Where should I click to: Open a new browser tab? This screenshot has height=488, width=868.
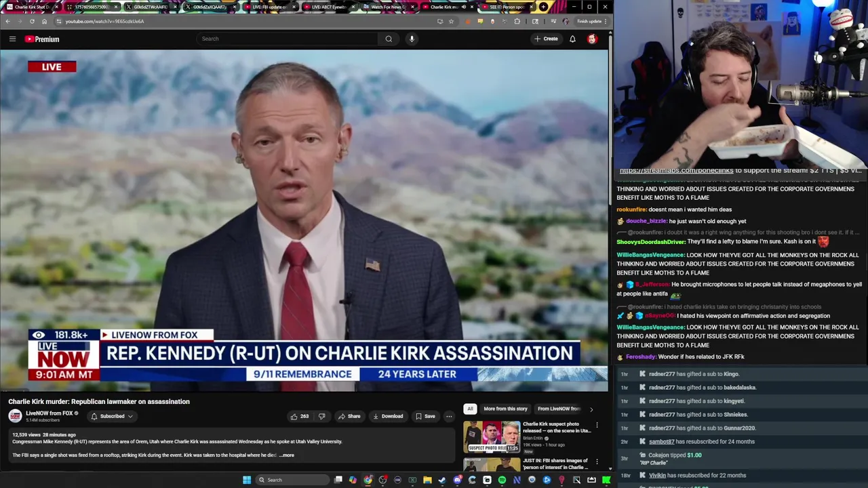pos(543,7)
